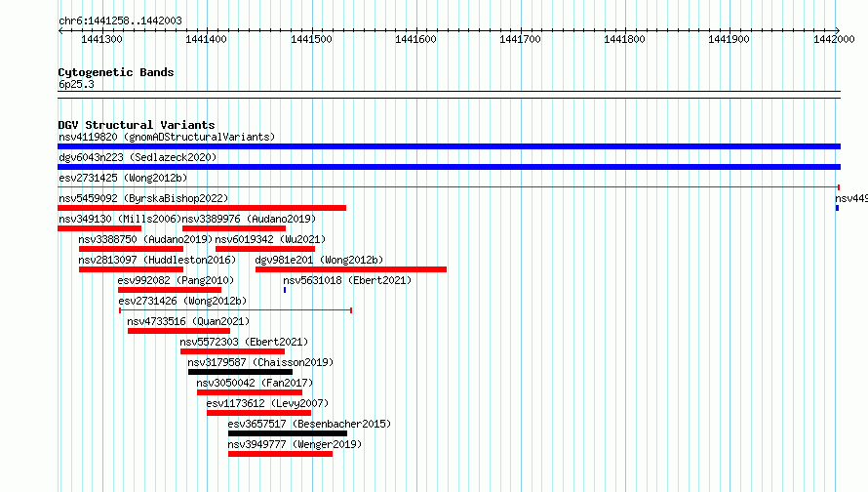Click the esv2731426 thin red interval line
Viewport: 868px width, 492px height.
pos(235,310)
